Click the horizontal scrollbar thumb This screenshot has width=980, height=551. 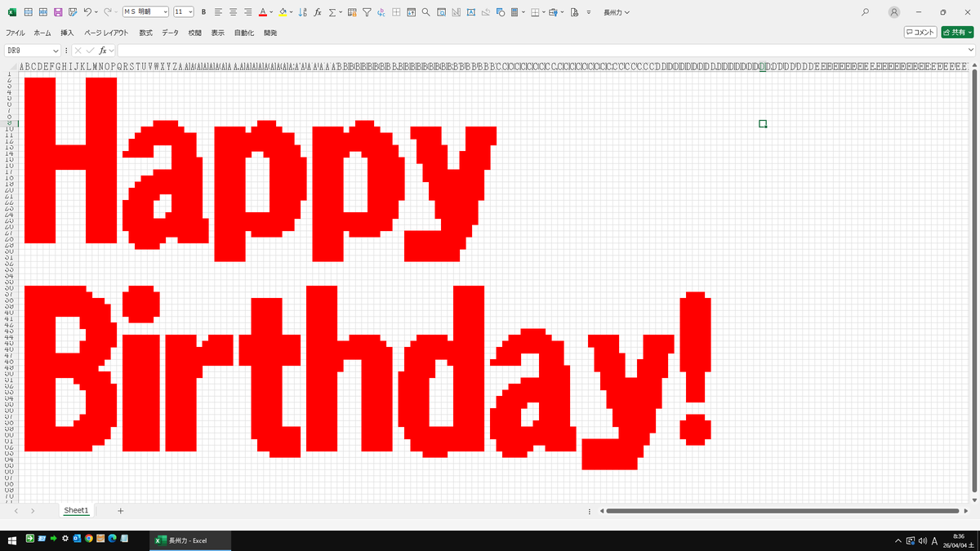(782, 511)
